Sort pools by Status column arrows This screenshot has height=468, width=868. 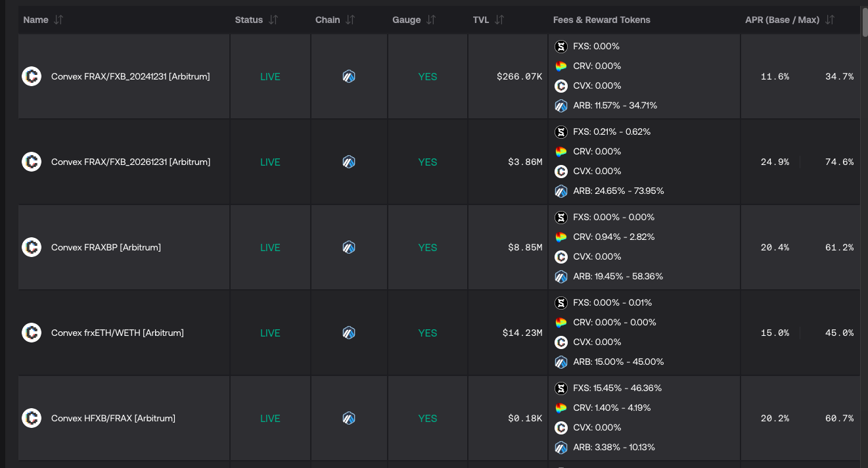pos(273,20)
